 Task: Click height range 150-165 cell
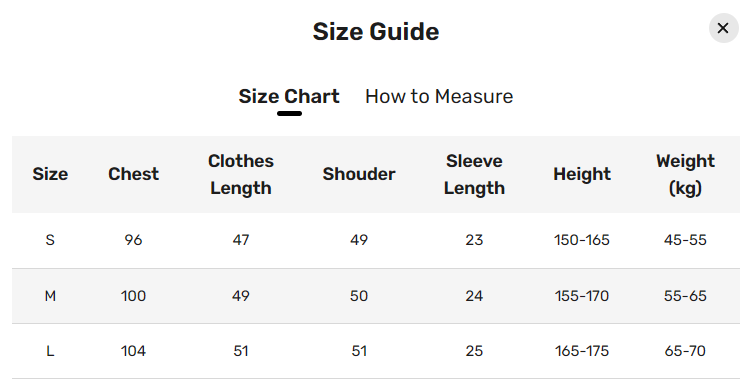tap(582, 240)
